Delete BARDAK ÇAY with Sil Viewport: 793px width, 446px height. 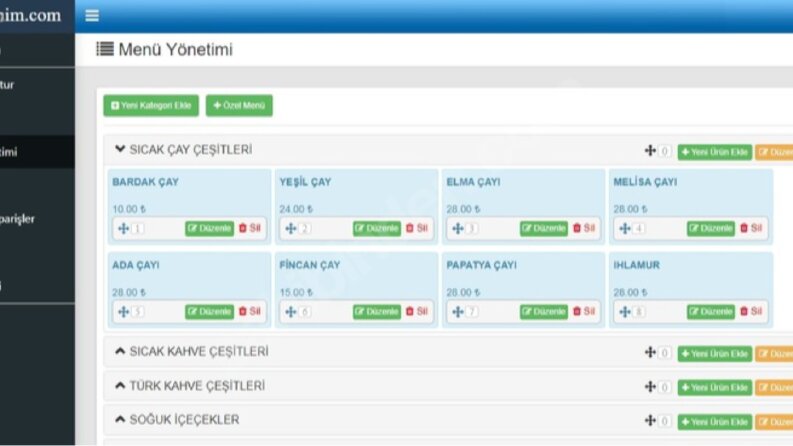coord(250,228)
